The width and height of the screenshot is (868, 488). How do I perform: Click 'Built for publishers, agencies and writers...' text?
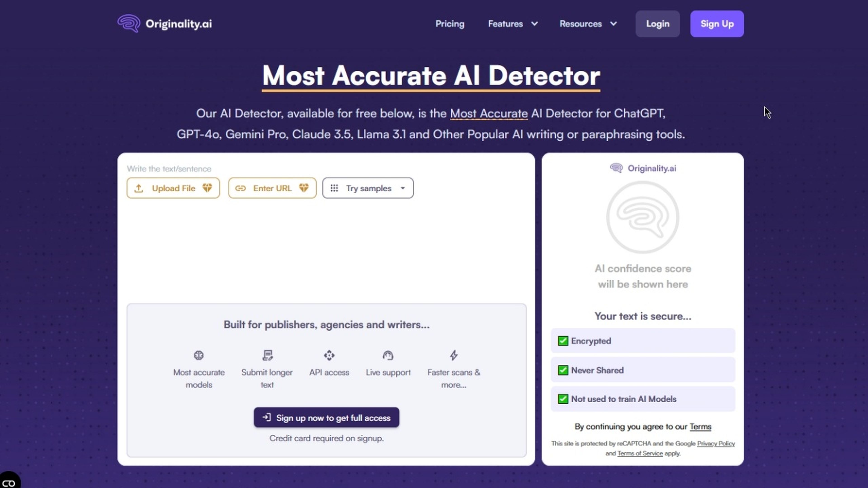[x=326, y=325]
